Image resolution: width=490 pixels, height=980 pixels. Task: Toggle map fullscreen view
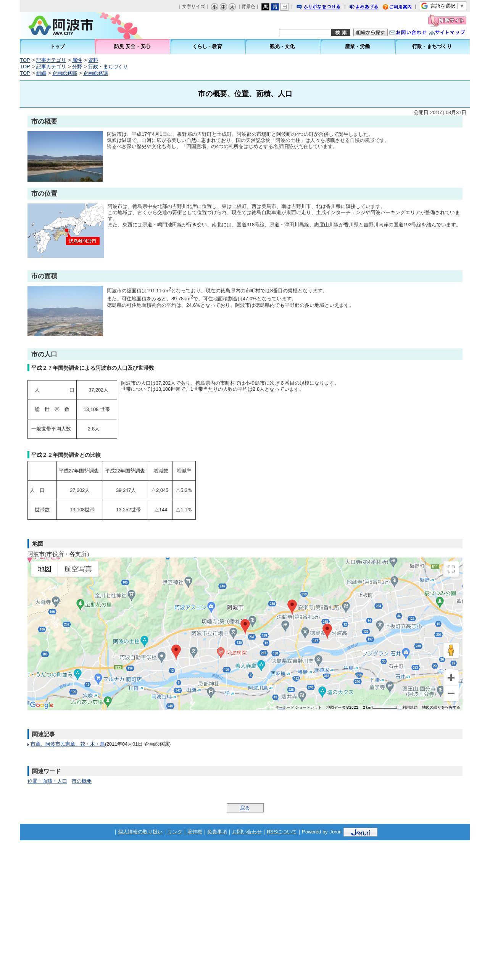tap(451, 569)
